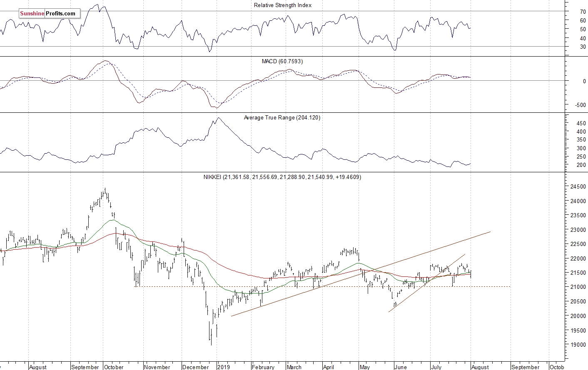Click the 22500 price axis value

click(578, 244)
